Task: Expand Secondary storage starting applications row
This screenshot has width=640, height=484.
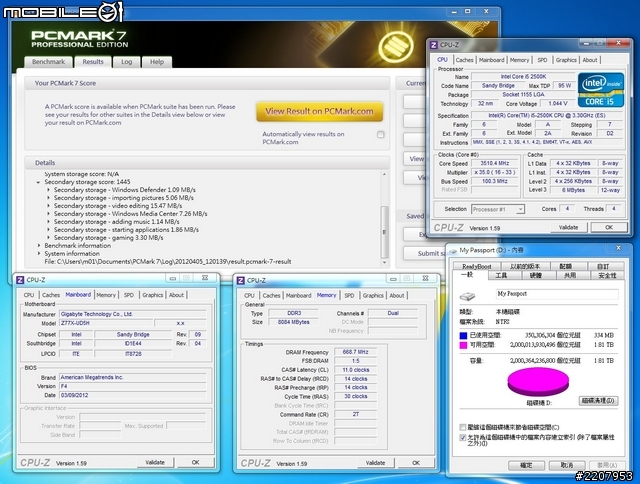Action: [48, 229]
